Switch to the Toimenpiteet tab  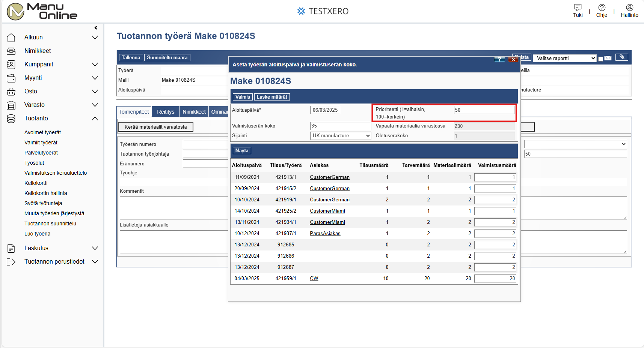[134, 112]
